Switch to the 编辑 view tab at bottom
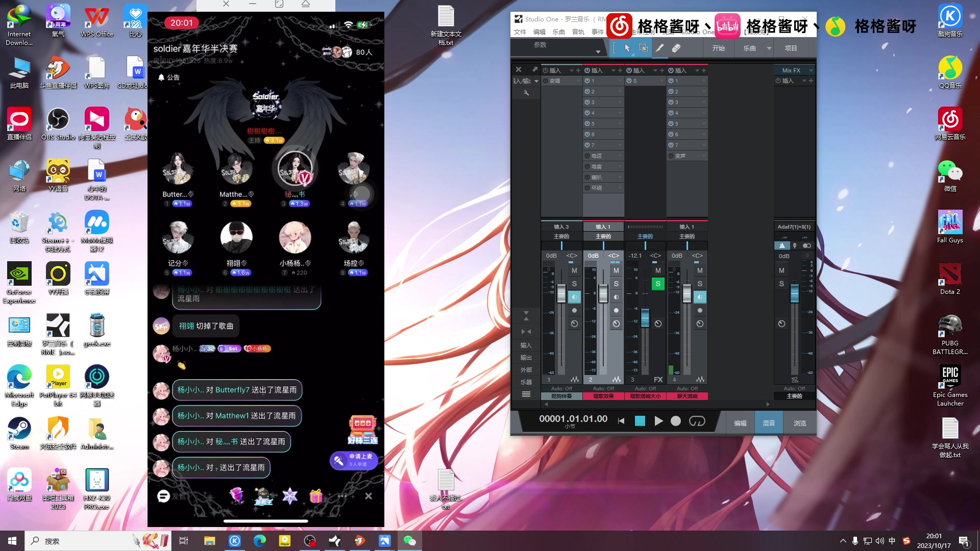 coord(740,423)
